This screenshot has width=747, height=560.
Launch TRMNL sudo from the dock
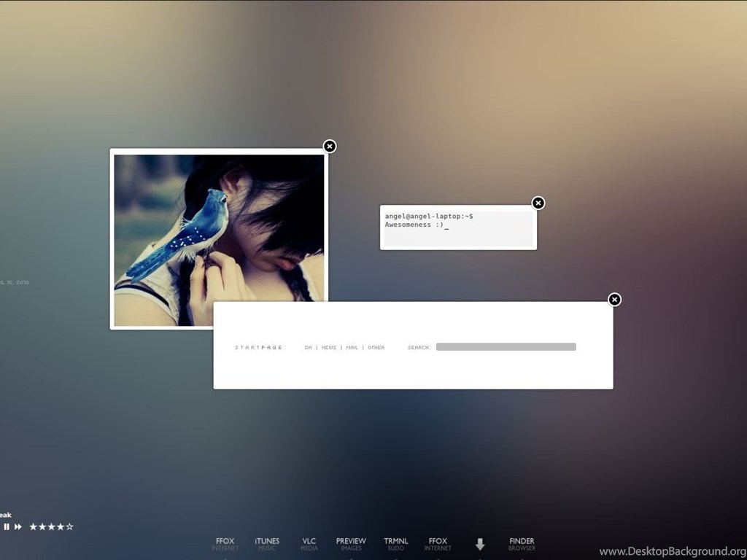395,544
